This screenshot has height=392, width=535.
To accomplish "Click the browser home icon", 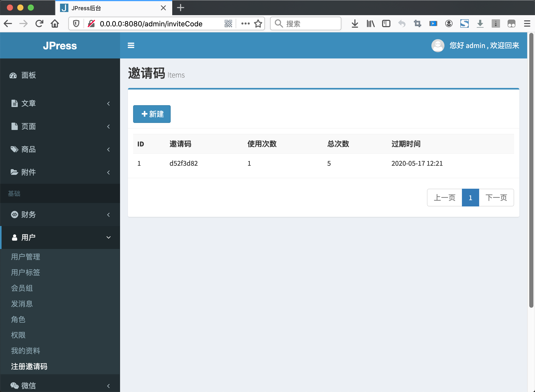I will [55, 24].
